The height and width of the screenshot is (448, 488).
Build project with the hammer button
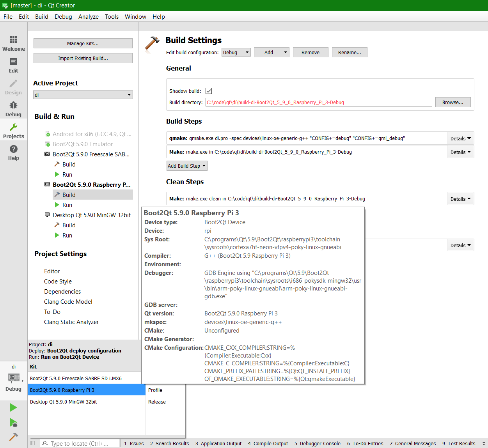[x=13, y=437]
